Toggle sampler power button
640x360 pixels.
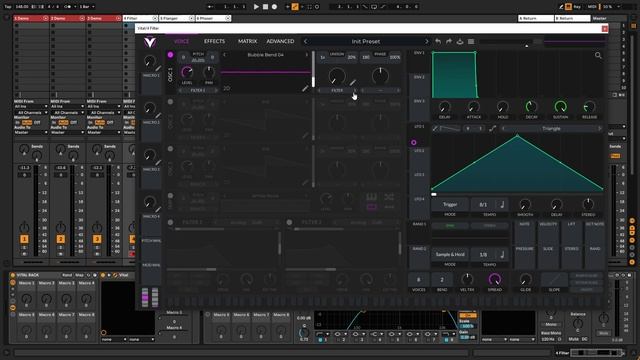(170, 196)
